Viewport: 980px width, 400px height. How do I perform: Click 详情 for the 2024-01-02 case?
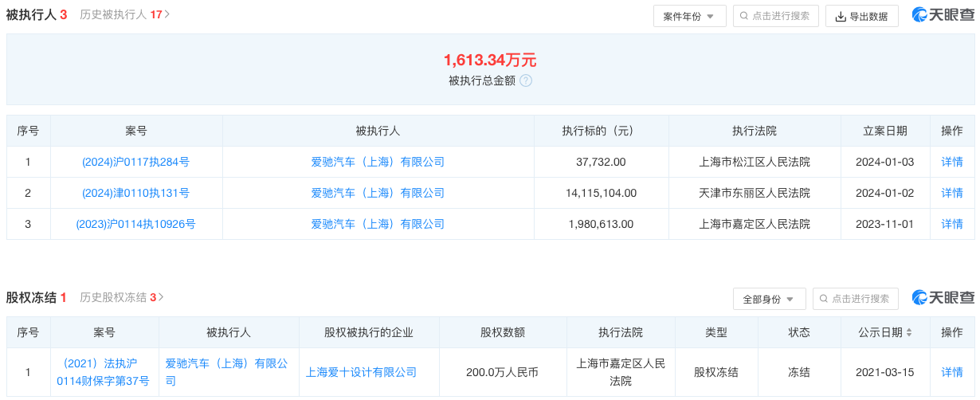pos(952,193)
